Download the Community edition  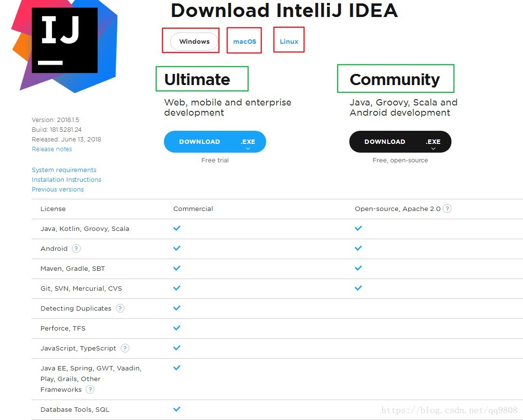coord(384,141)
